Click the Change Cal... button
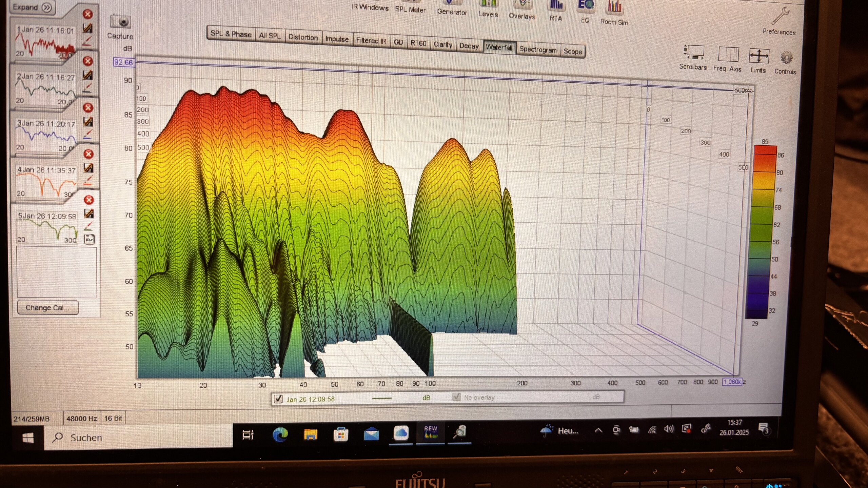Image resolution: width=868 pixels, height=488 pixels. pyautogui.click(x=48, y=308)
